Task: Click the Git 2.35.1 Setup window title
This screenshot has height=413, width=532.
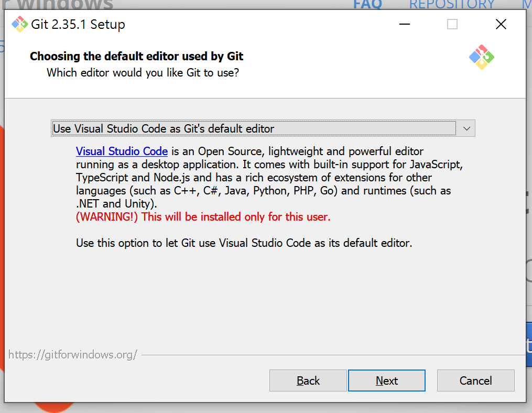Action: [78, 25]
